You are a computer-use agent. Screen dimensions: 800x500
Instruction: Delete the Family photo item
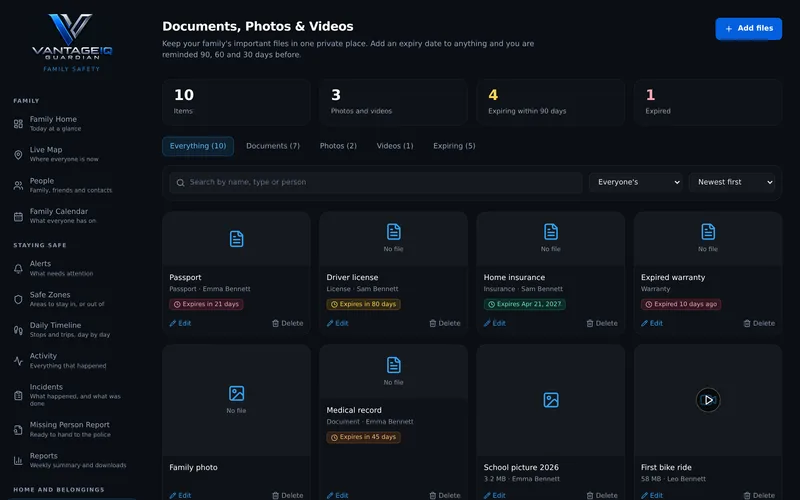pyautogui.click(x=288, y=495)
